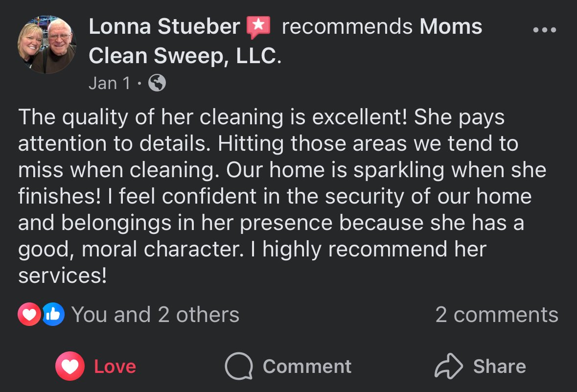Image resolution: width=577 pixels, height=392 pixels.
Task: Click the Clean Sweep, LLC second-line name text
Action: (x=185, y=56)
